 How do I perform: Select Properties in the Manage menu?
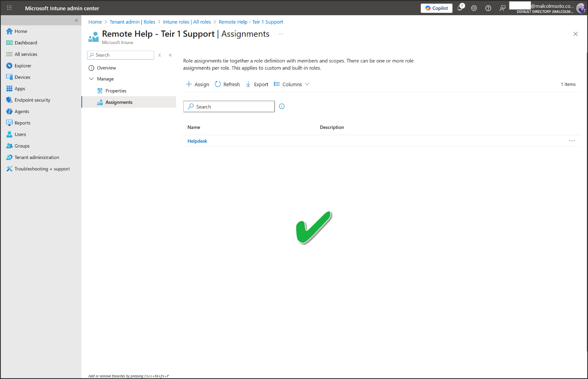click(x=116, y=91)
